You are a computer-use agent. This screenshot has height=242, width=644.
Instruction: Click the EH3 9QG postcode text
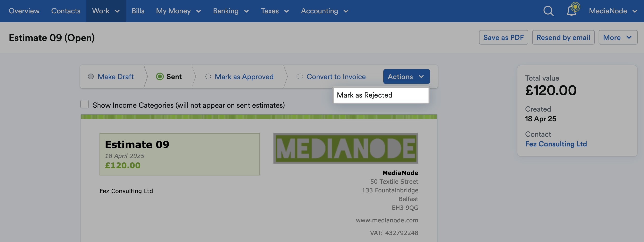tap(405, 208)
